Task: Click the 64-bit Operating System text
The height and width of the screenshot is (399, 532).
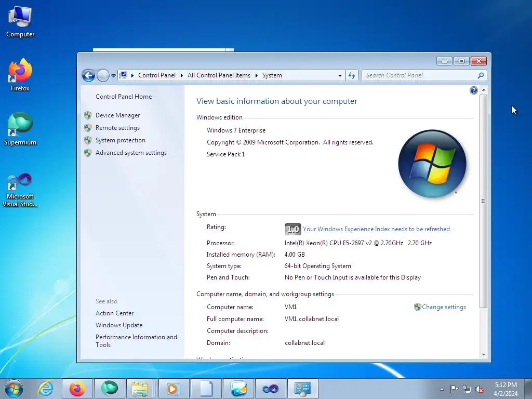Action: [317, 266]
